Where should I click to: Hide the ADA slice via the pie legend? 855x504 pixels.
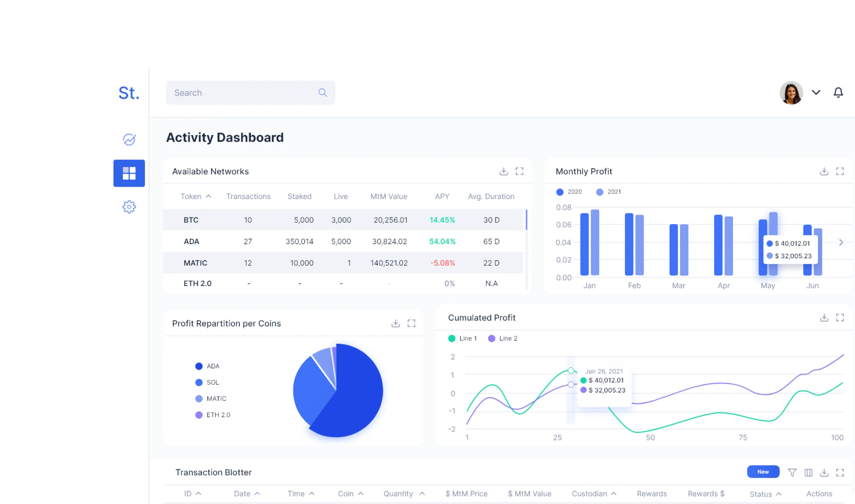point(207,366)
